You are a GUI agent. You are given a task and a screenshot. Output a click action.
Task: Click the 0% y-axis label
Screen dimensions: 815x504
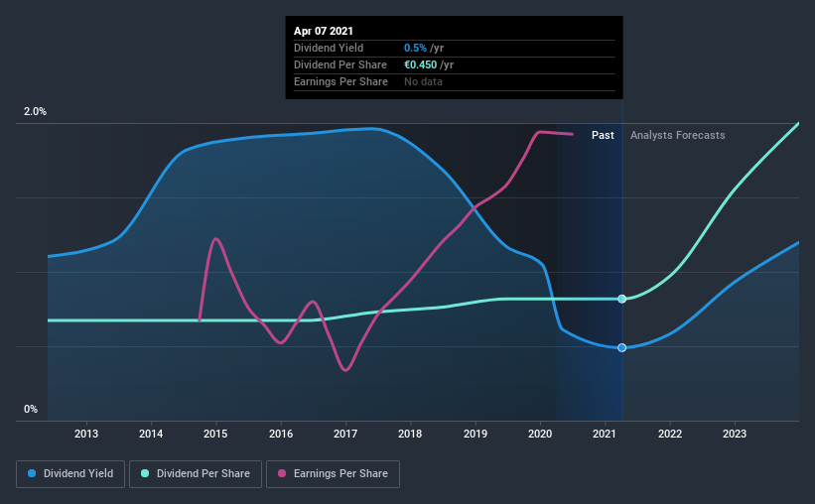[x=31, y=410]
